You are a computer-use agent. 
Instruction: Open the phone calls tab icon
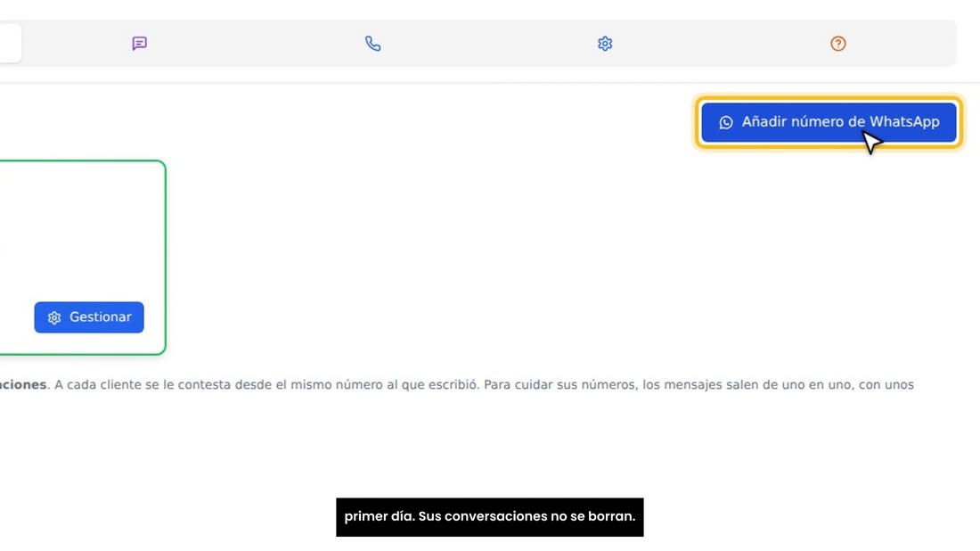point(372,43)
